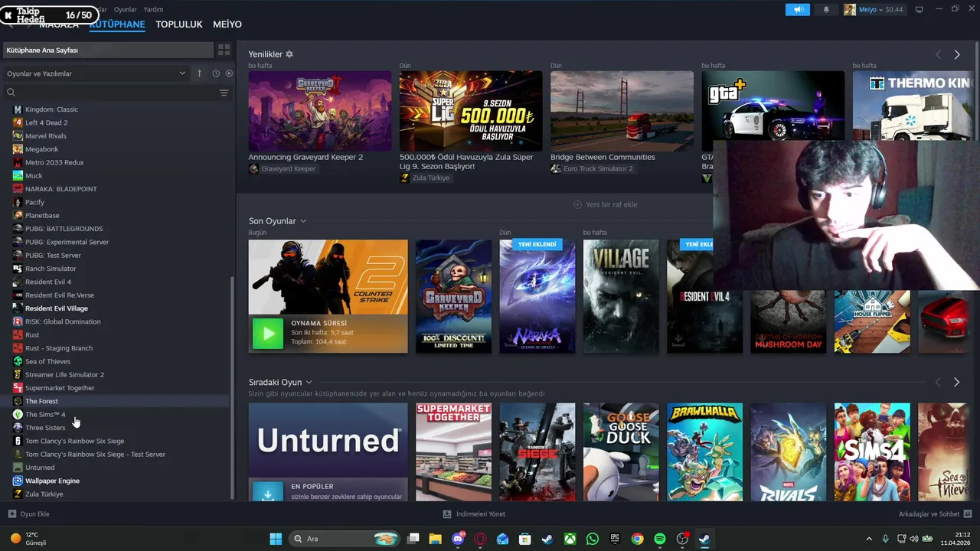Open Supermarket Together cover in Sıradaki Oyun
The width and height of the screenshot is (980, 551).
click(453, 452)
